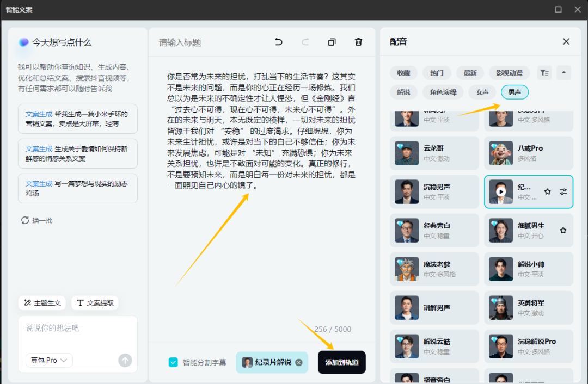Choose the 爱情保持新鲜感 copy suggestion

coord(78,153)
